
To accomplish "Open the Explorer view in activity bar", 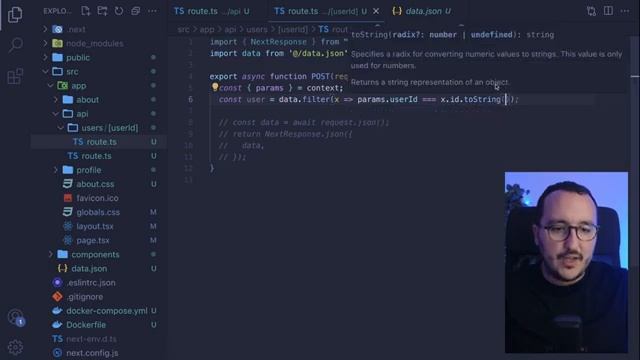I will pyautogui.click(x=15, y=14).
